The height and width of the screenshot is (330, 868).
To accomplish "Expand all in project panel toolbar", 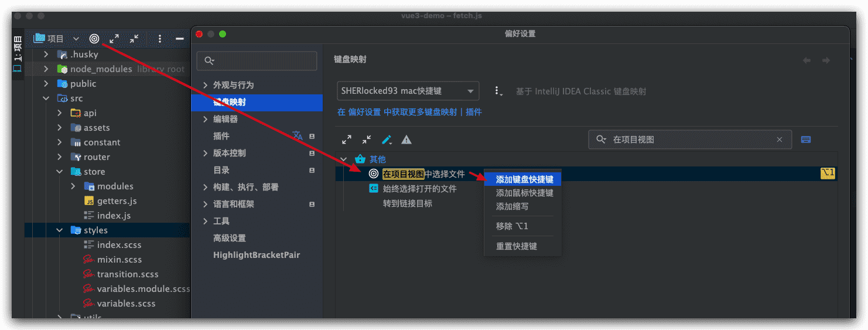I will (x=114, y=39).
